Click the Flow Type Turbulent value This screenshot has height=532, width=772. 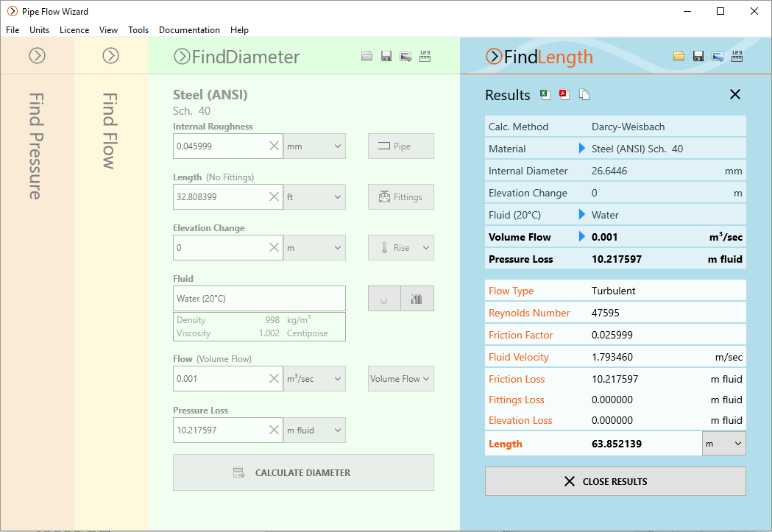tap(614, 291)
